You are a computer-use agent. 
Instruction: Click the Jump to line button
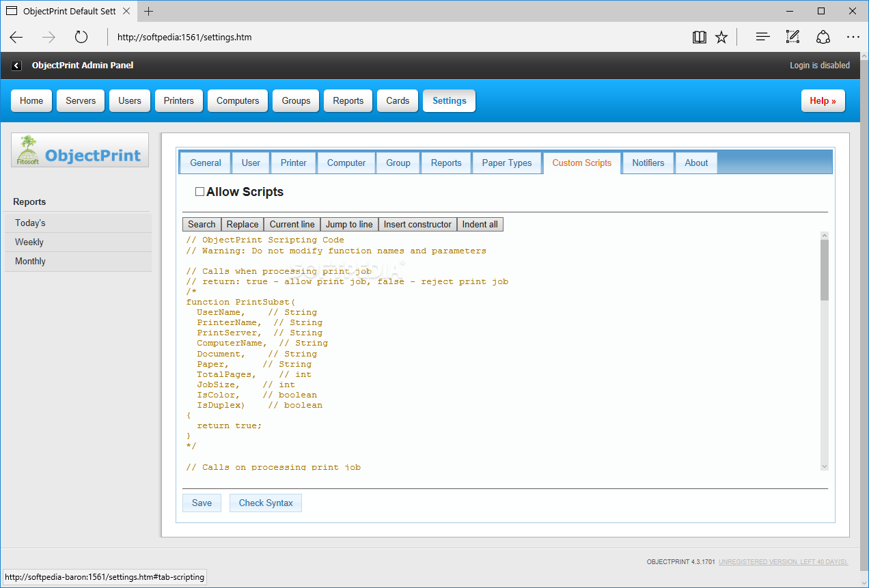tap(349, 224)
